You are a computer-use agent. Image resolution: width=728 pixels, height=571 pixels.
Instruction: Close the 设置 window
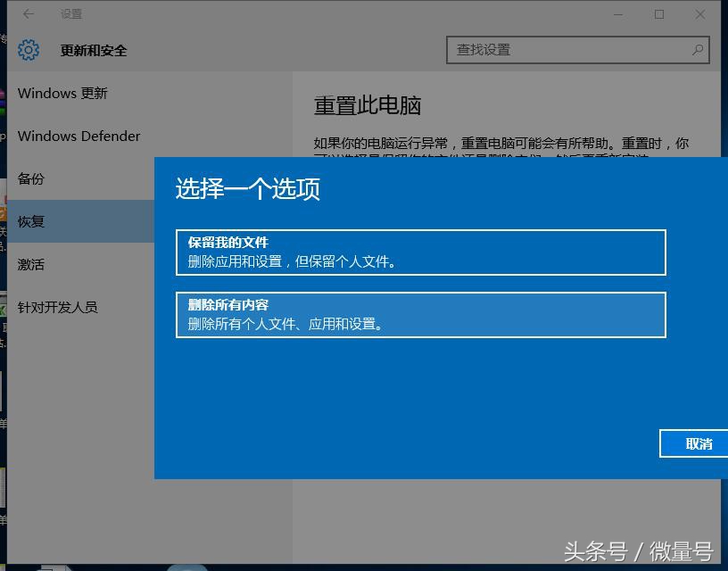(x=699, y=14)
